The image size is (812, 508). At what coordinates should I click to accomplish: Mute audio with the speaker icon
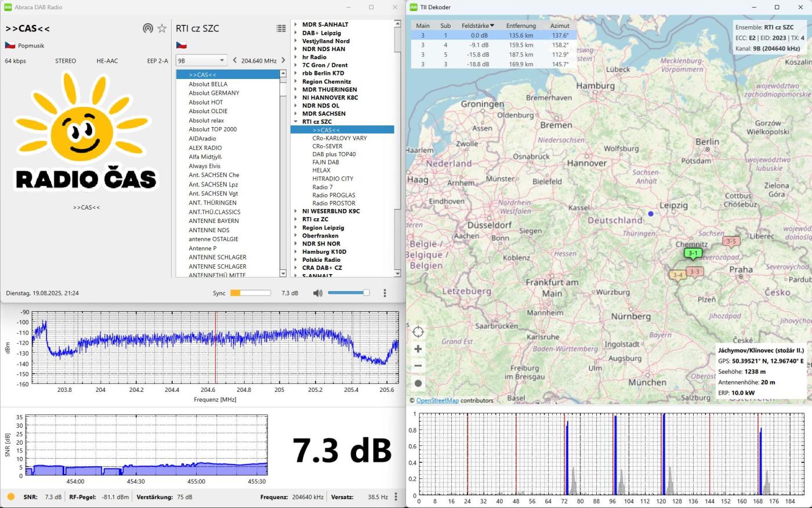[x=317, y=293]
